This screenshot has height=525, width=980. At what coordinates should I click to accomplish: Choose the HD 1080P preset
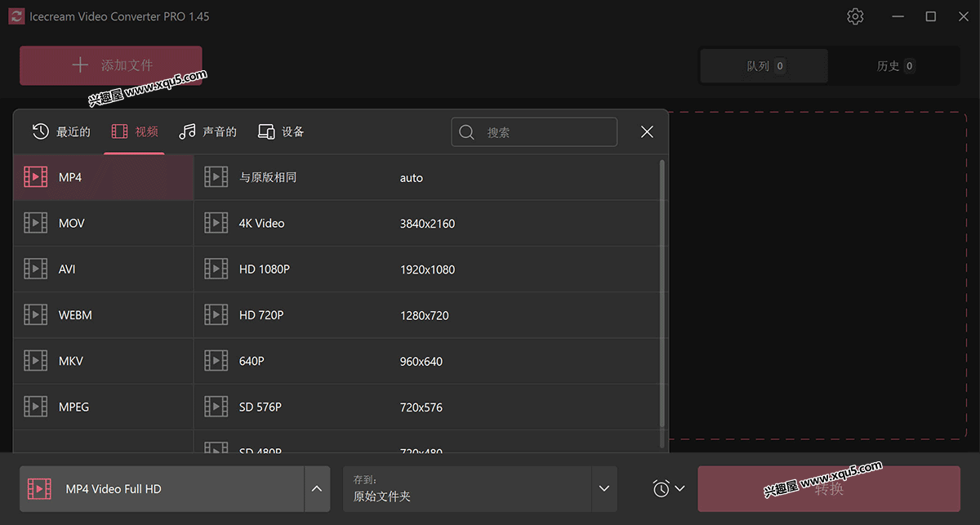point(425,269)
